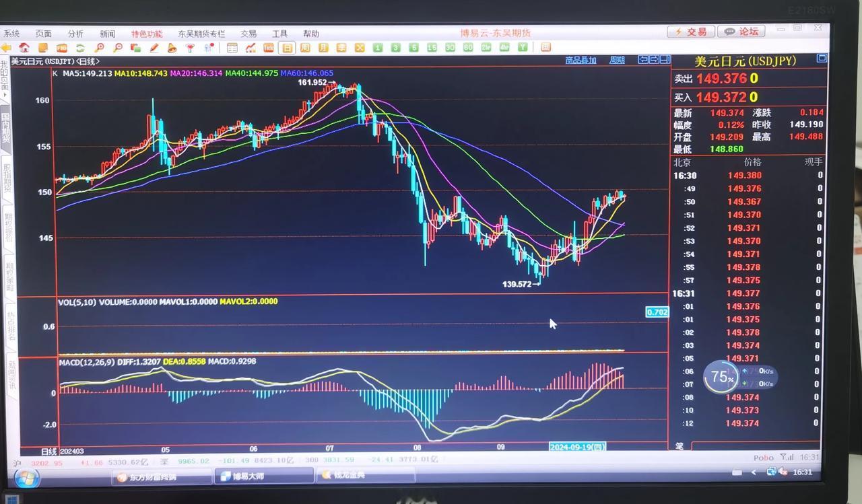The width and height of the screenshot is (862, 504).
Task: Click the 笔 tab under tick list
Action: tap(679, 445)
